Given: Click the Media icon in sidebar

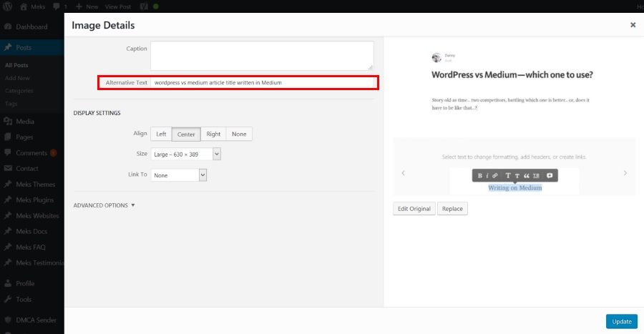Looking at the screenshot, I should pos(7,122).
